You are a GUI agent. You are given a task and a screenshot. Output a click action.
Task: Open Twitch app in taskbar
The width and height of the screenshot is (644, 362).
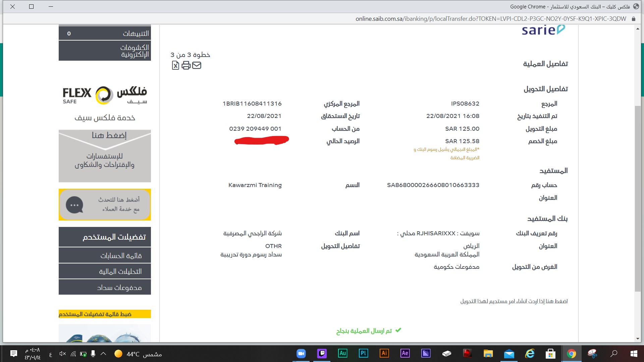pyautogui.click(x=322, y=353)
